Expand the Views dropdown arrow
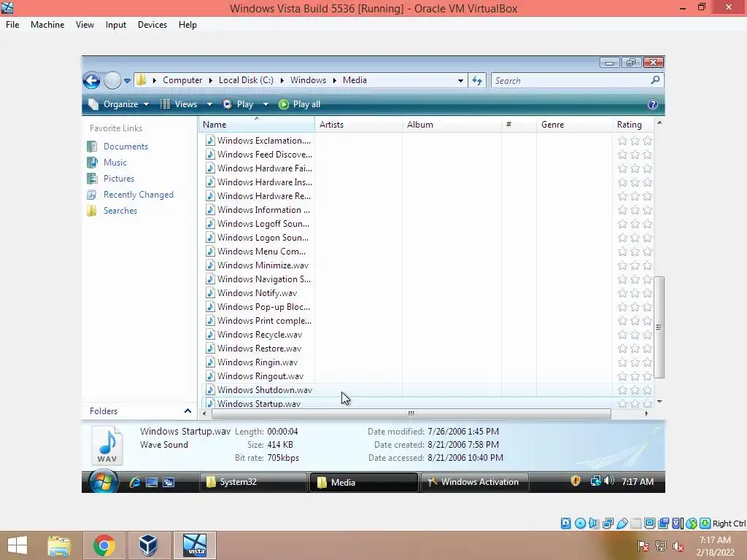The width and height of the screenshot is (747, 560). 209,104
